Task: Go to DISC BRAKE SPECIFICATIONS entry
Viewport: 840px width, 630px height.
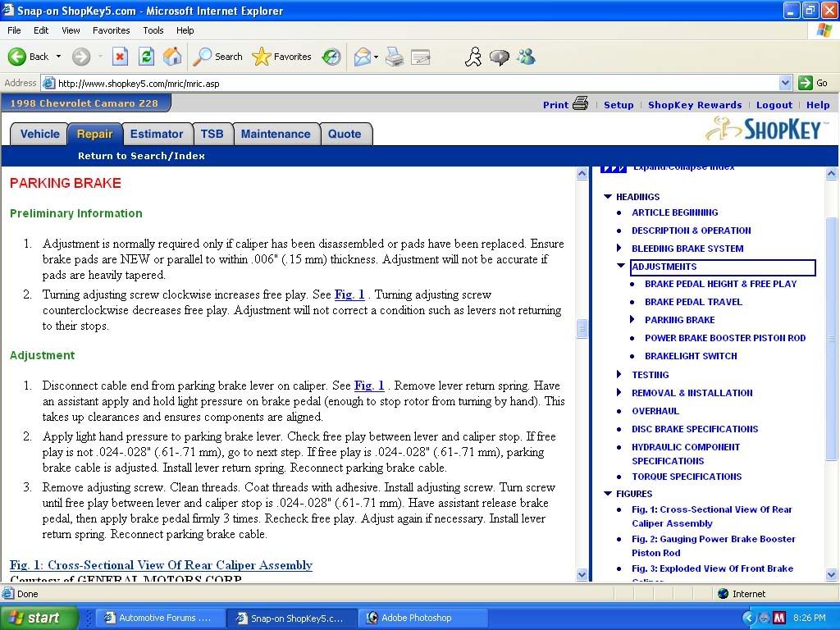Action: click(x=695, y=429)
